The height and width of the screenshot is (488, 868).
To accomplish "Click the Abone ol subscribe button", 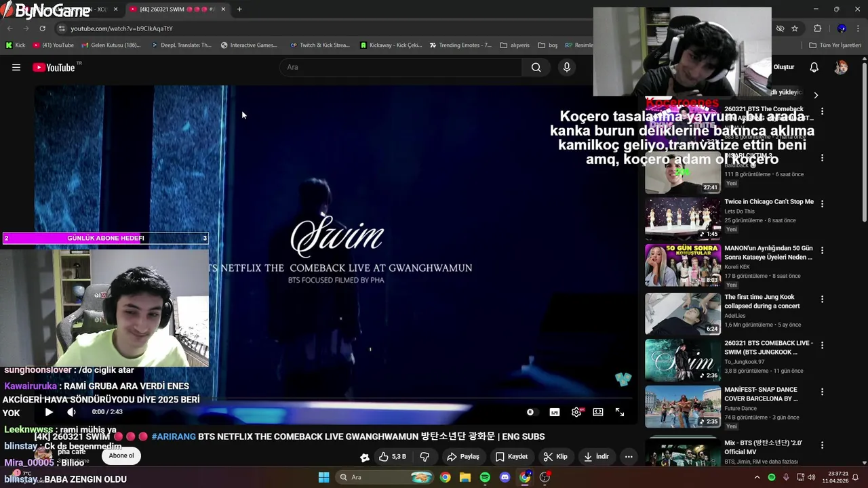I will click(x=121, y=456).
